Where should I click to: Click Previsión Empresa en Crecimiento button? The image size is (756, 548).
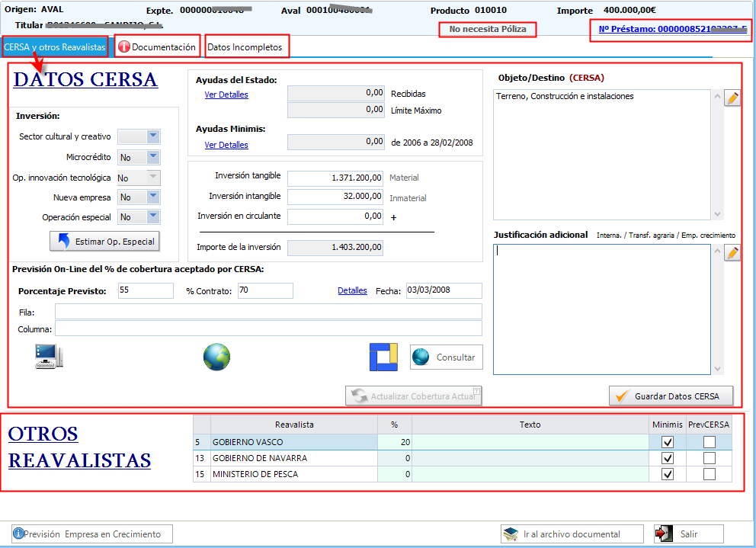[x=92, y=534]
